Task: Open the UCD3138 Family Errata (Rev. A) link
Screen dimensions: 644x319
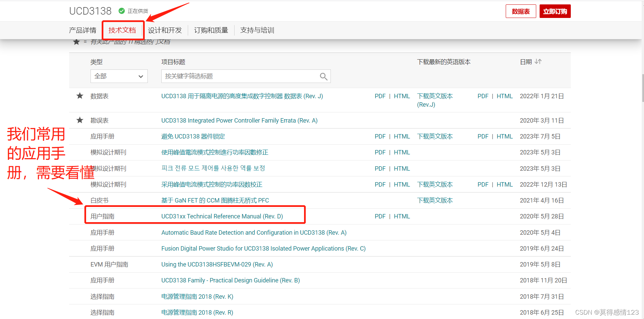Action: tap(239, 121)
